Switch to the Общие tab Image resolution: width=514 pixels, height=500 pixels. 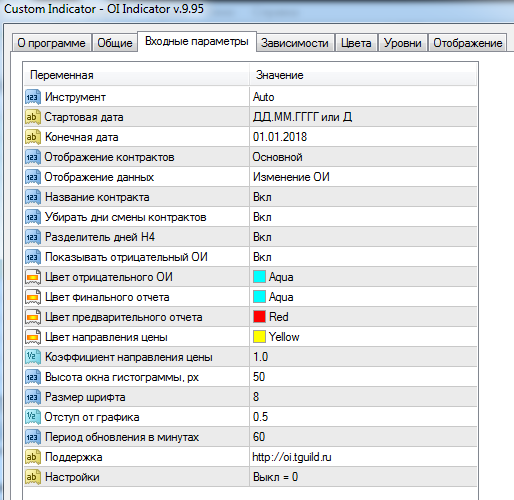coord(115,43)
